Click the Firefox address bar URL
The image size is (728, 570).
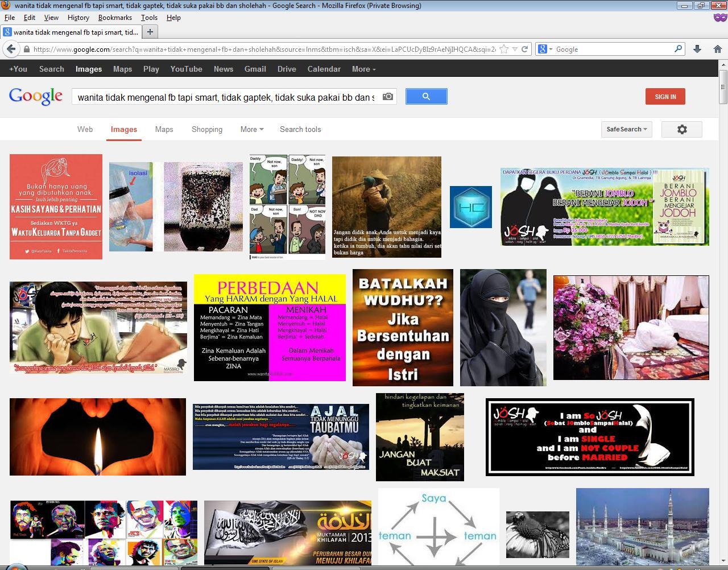tap(264, 49)
